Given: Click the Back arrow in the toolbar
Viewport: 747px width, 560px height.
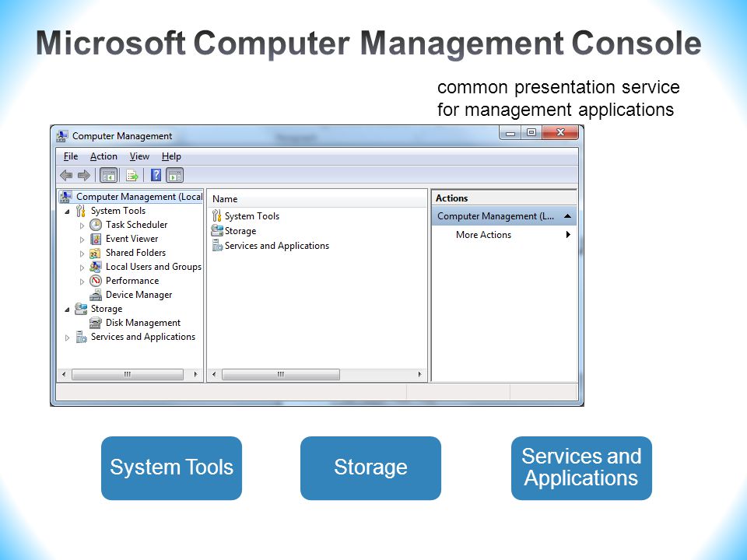Looking at the screenshot, I should [66, 176].
